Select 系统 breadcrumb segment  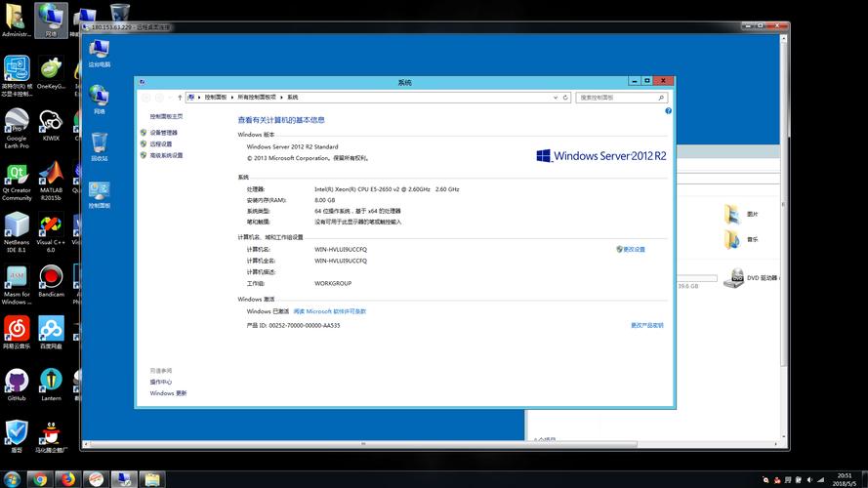pyautogui.click(x=292, y=98)
